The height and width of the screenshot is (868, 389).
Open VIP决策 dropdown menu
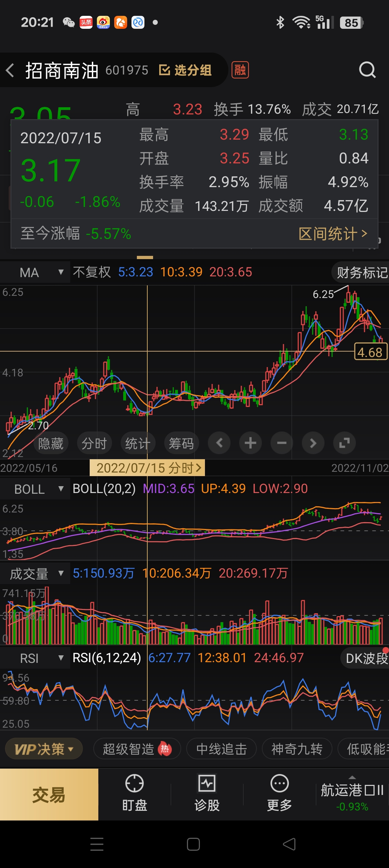(44, 749)
